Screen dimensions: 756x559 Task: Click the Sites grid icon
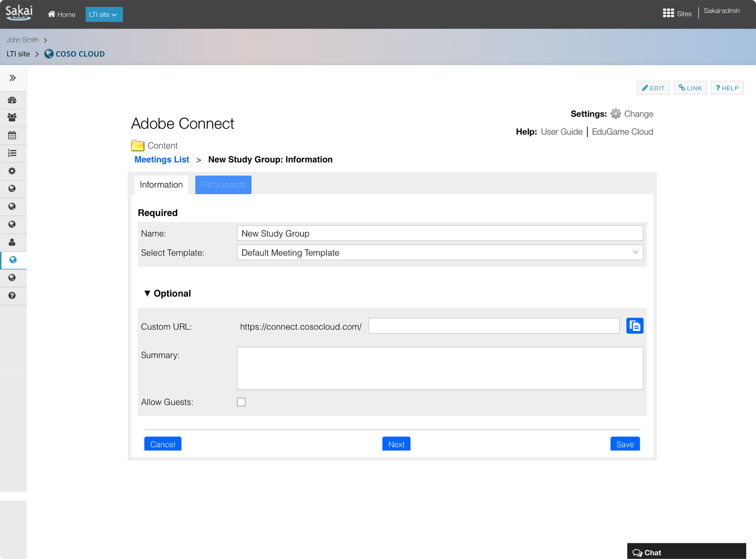pos(668,13)
